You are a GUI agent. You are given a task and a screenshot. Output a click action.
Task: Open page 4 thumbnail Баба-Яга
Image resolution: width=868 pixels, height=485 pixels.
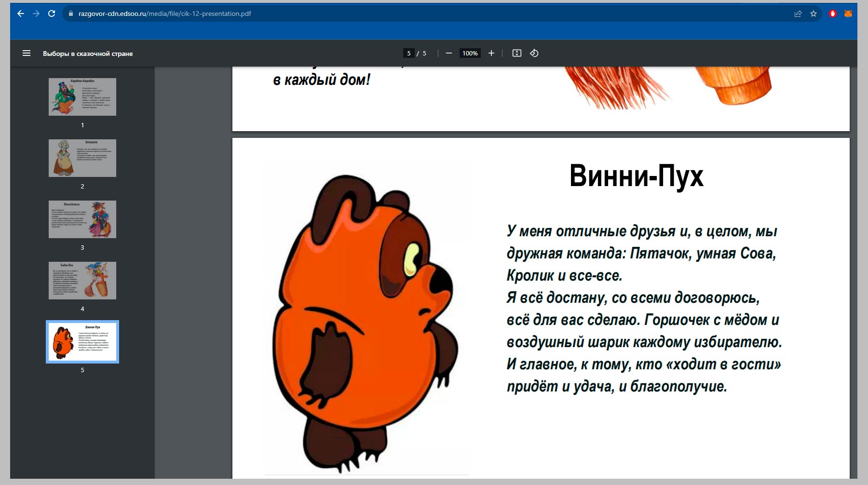click(x=82, y=280)
